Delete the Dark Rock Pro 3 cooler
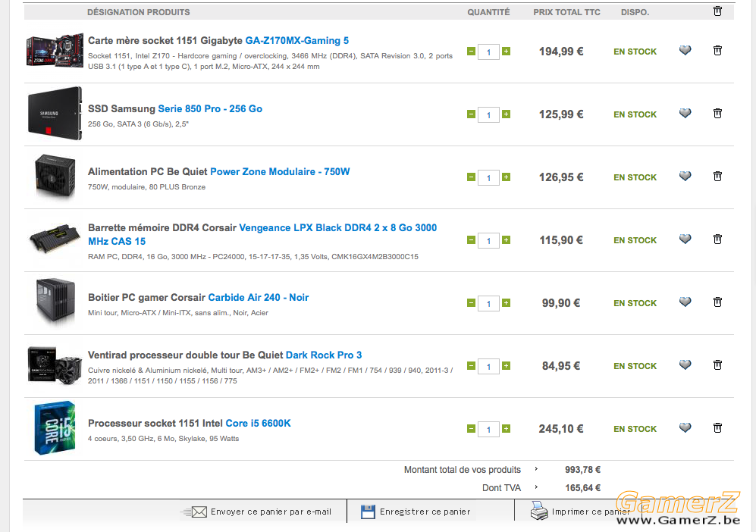 [717, 365]
